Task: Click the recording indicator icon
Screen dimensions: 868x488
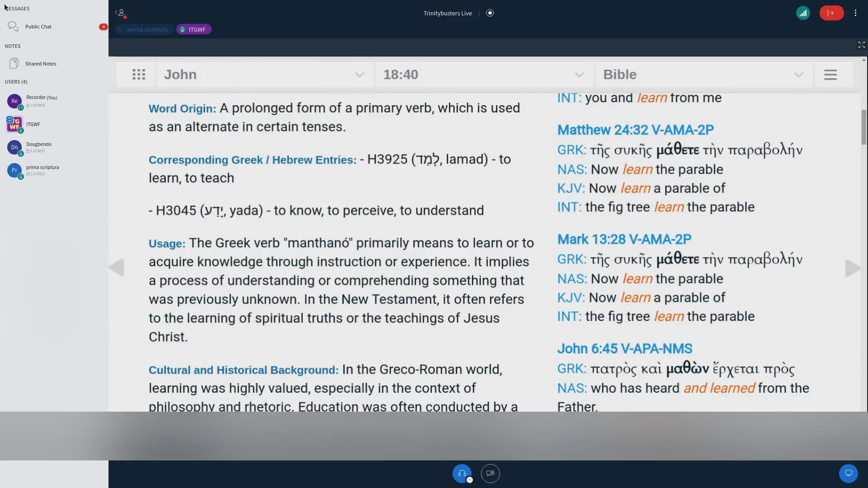Action: [x=490, y=13]
